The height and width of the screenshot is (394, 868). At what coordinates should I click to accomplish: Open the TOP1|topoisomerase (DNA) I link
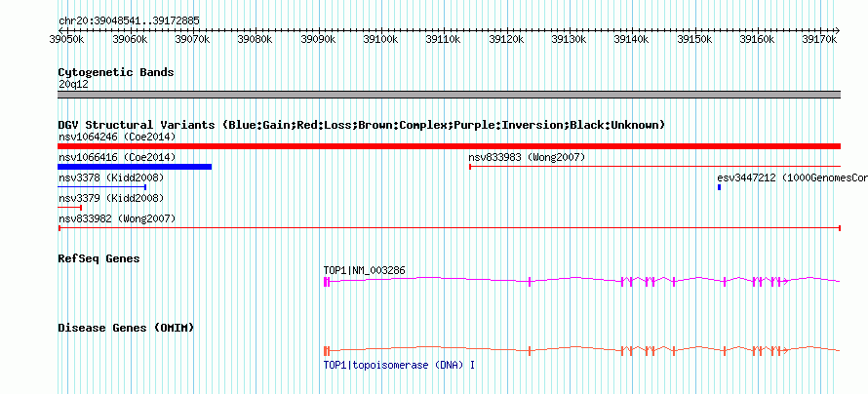click(399, 365)
